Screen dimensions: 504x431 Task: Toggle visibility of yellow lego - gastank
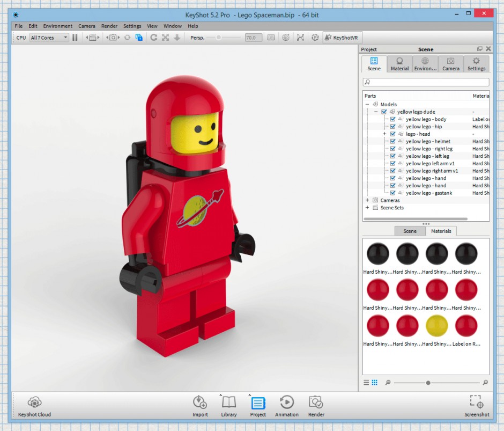pos(392,193)
